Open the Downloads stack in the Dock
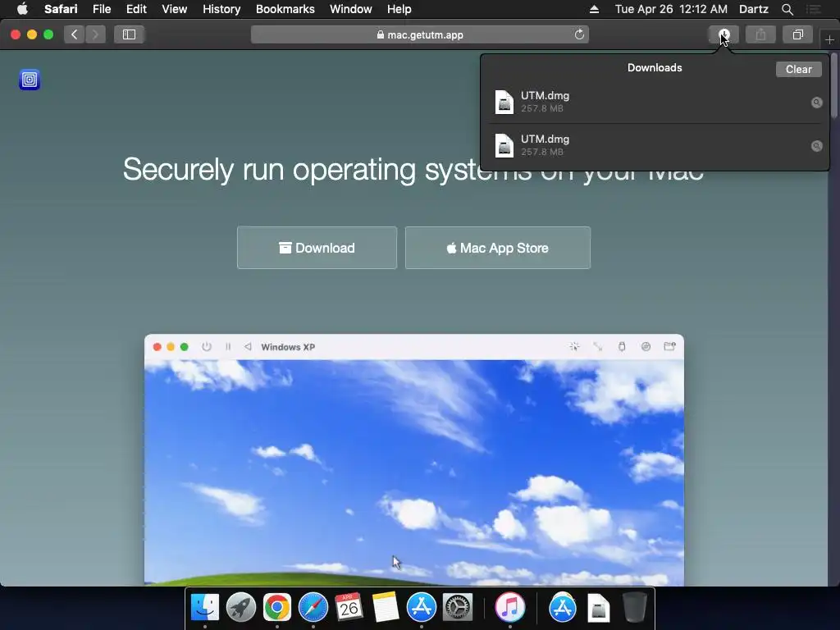Viewport: 840px width, 630px height. 598,608
